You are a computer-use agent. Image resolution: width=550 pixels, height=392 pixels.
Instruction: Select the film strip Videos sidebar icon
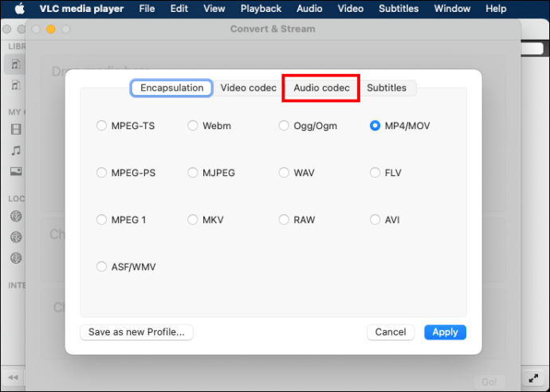[16, 129]
